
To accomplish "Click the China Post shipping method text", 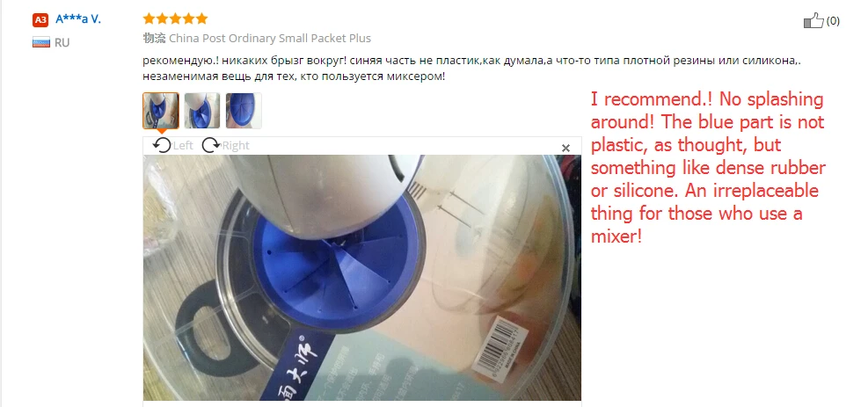I will [270, 38].
